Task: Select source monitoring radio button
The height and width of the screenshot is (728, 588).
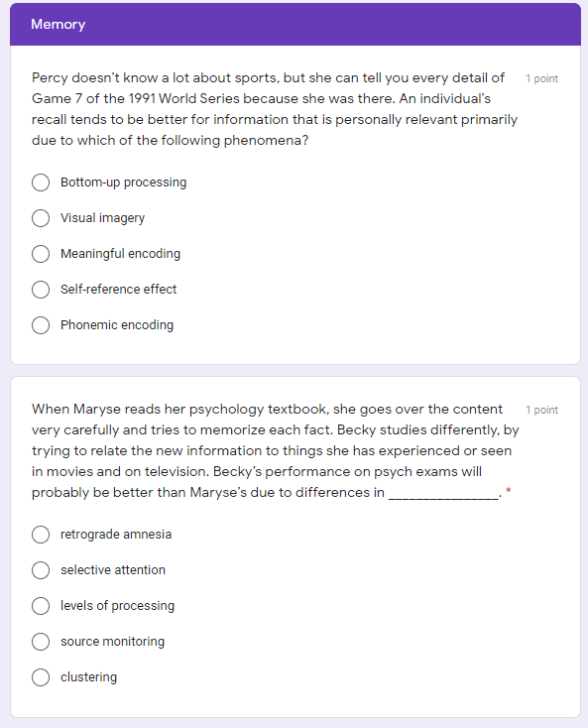Action: [41, 642]
